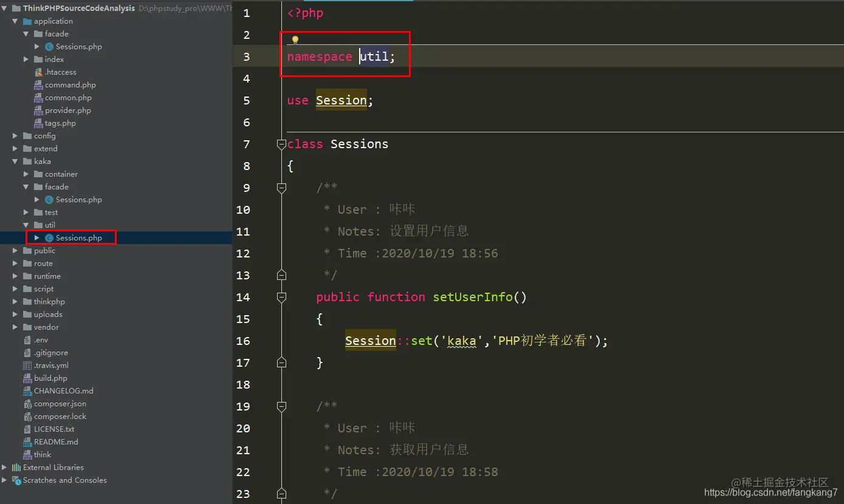Click the CHANGELOG.md markdown file icon
The height and width of the screenshot is (504, 844).
pyautogui.click(x=27, y=391)
